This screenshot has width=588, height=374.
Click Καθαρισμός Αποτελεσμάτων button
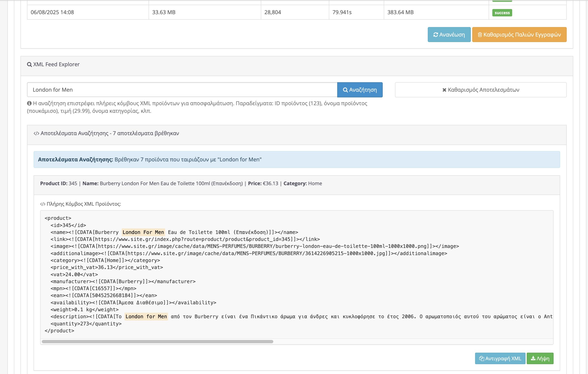[481, 90]
